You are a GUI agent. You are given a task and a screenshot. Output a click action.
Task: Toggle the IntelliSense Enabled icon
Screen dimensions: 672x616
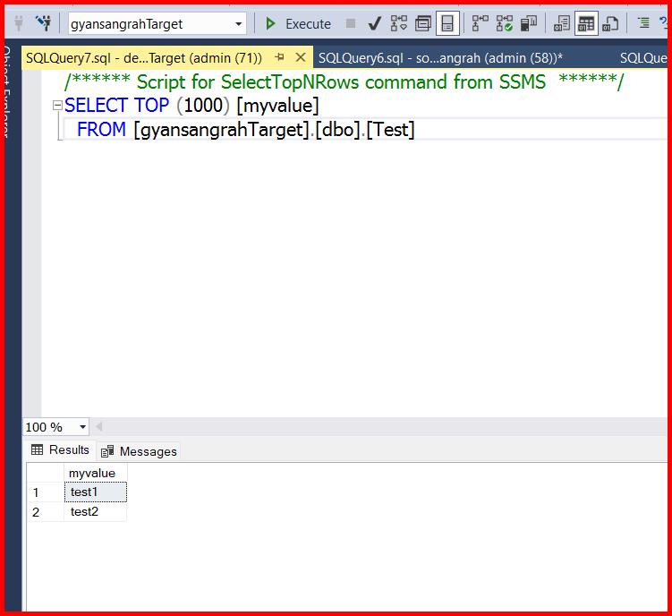click(447, 23)
